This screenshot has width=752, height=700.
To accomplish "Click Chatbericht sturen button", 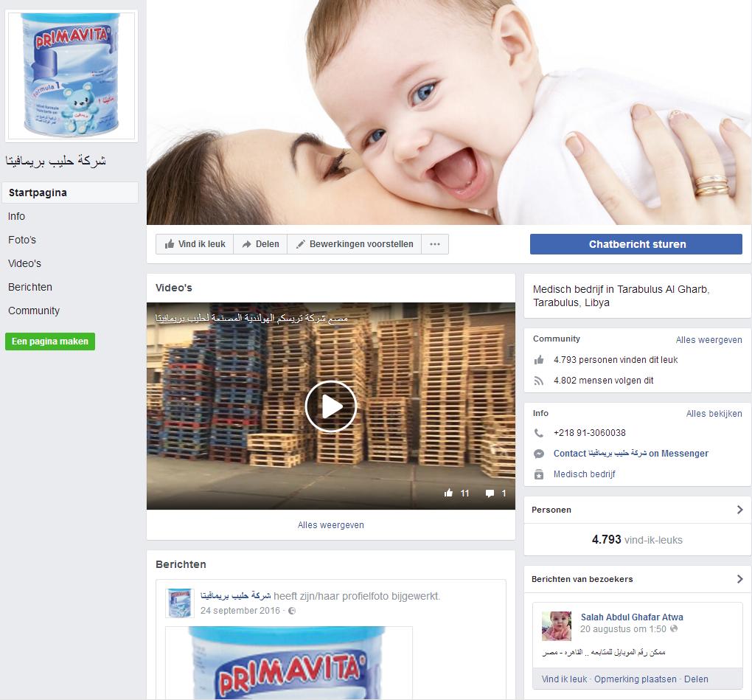I will tap(636, 244).
